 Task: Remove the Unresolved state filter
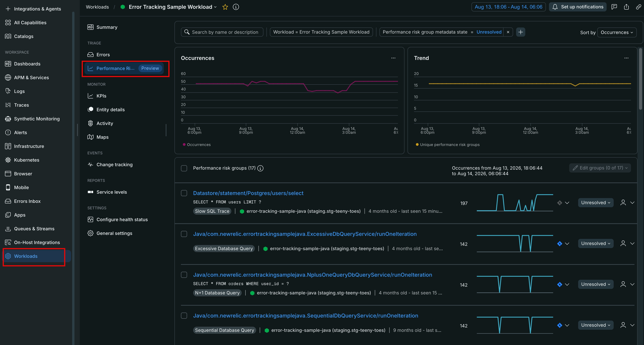[x=508, y=32]
